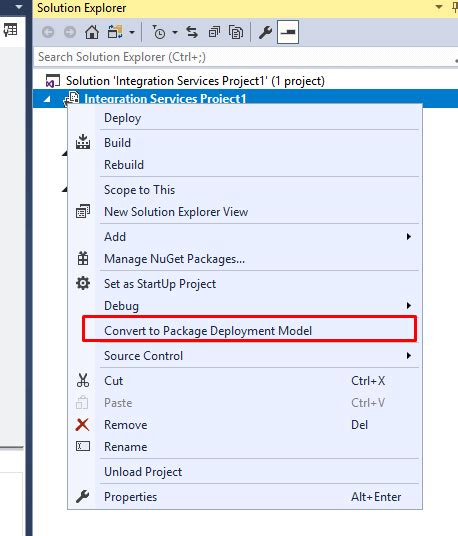Screen dimensions: 458x536
Task: Click the Build icon in the context menu
Action: 83,142
